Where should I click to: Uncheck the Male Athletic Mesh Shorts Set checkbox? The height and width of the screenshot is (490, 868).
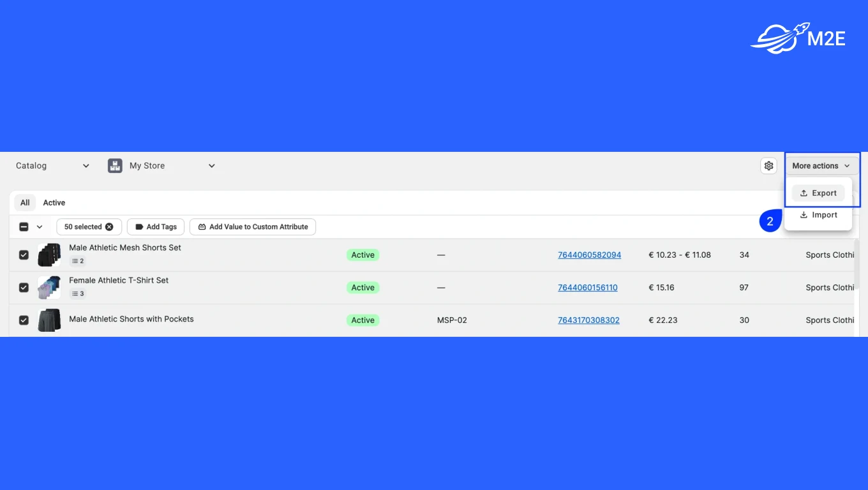[x=24, y=255]
